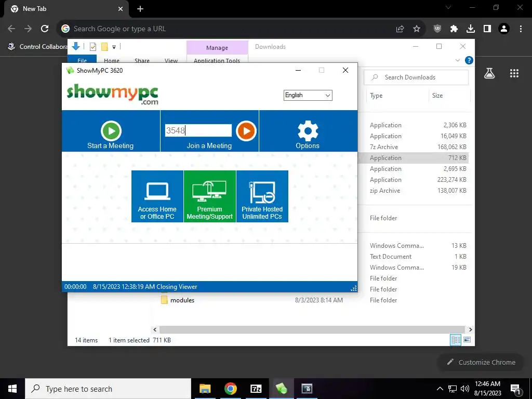The image size is (532, 399).
Task: Open Chrome profile avatar
Action: coord(504,29)
